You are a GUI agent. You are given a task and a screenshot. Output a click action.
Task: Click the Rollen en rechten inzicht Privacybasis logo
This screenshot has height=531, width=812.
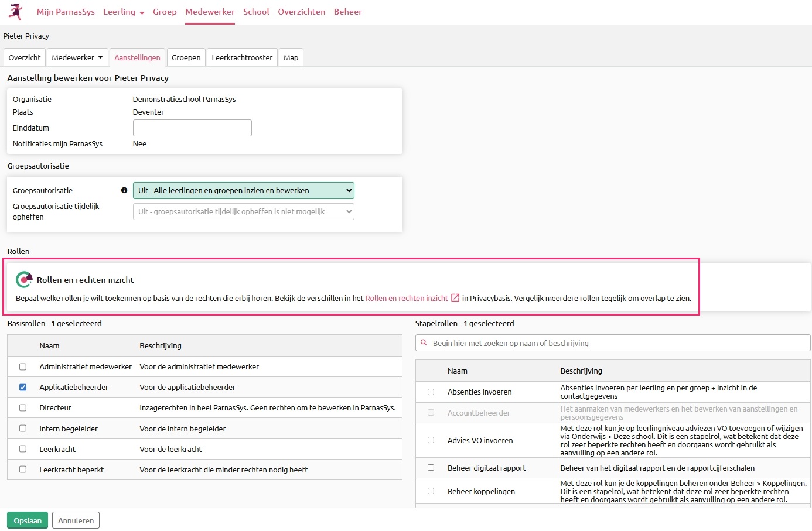pos(24,279)
